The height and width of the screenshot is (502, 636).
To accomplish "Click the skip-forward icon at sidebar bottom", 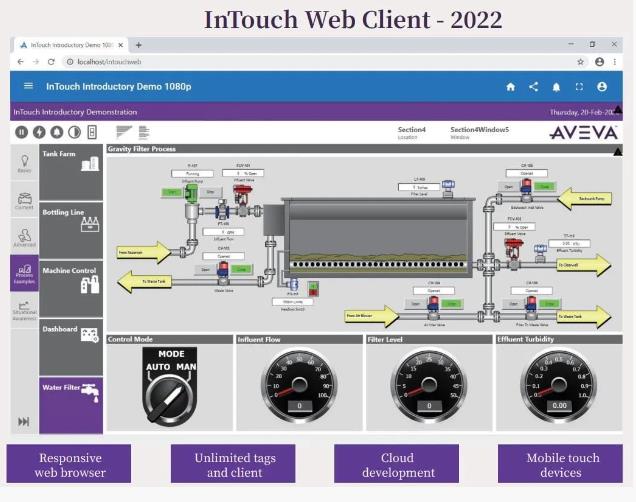I will coord(24,421).
